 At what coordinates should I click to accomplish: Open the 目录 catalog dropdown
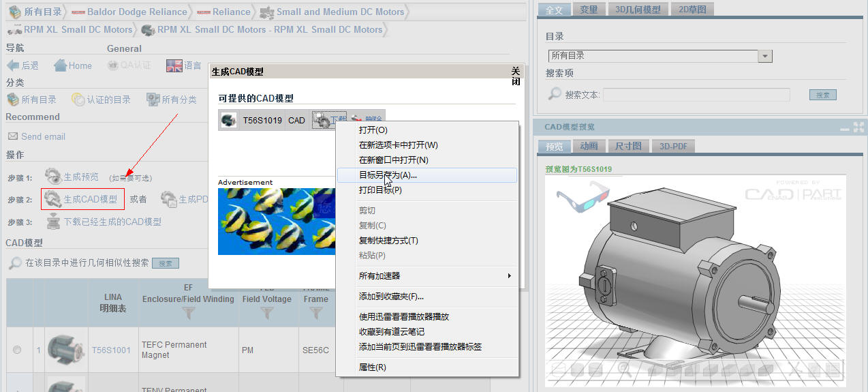(x=765, y=56)
